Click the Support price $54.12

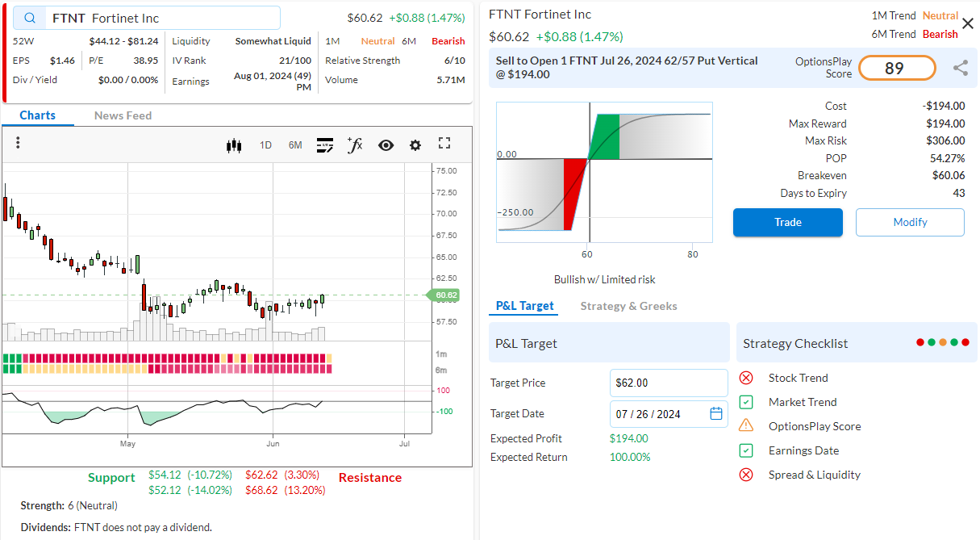tap(165, 475)
